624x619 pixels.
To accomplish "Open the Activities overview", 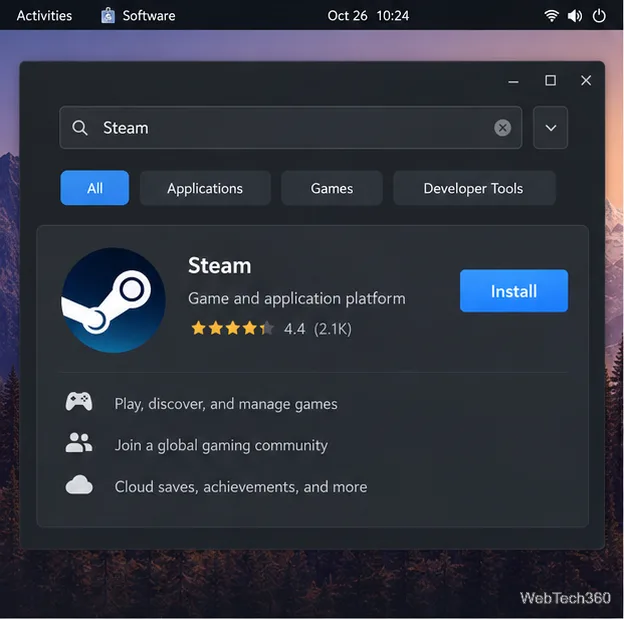I will pos(44,16).
